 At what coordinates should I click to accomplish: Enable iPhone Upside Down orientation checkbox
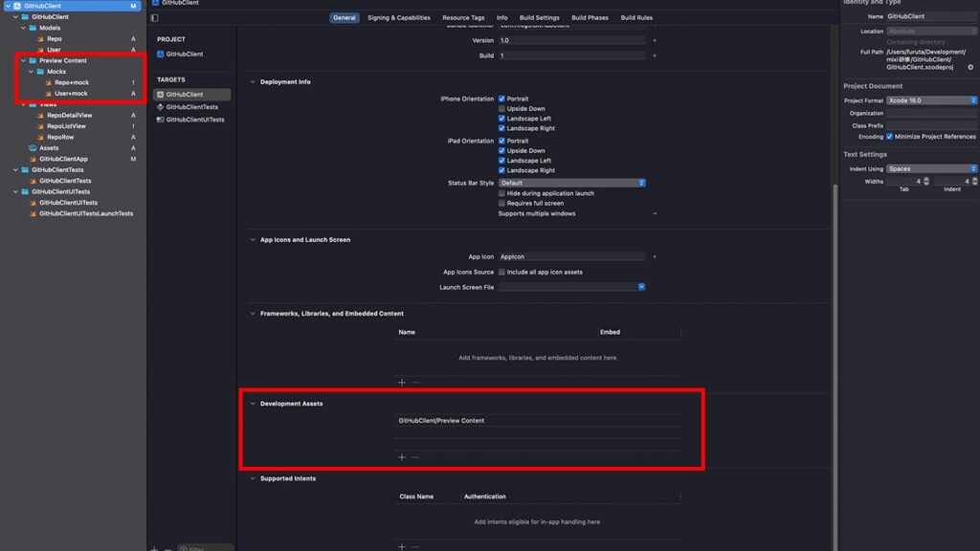point(501,109)
